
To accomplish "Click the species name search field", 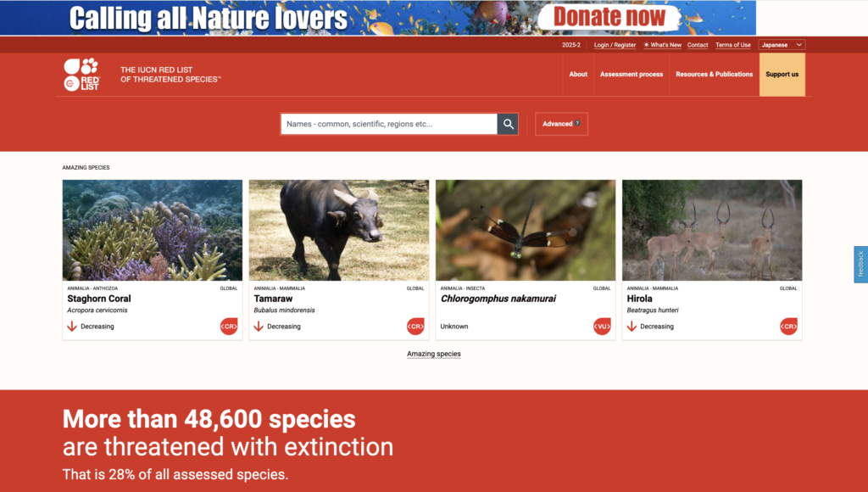I will click(x=388, y=124).
